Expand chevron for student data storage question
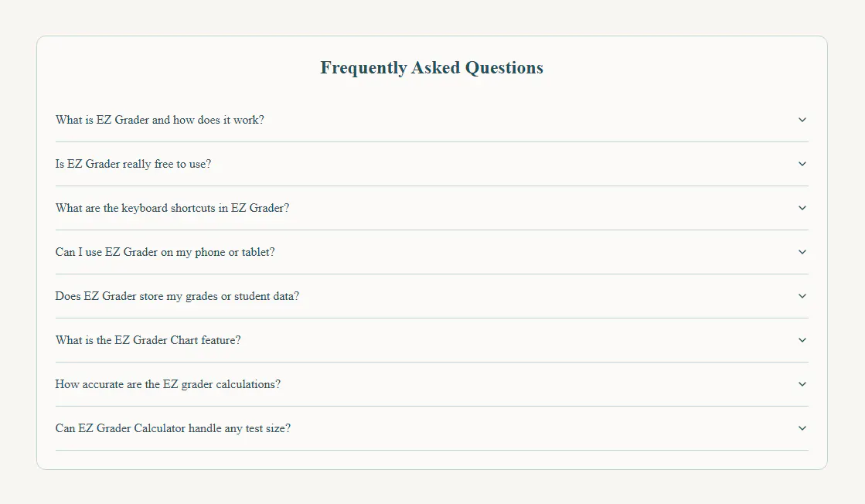Viewport: 865px width, 504px height. coord(802,296)
